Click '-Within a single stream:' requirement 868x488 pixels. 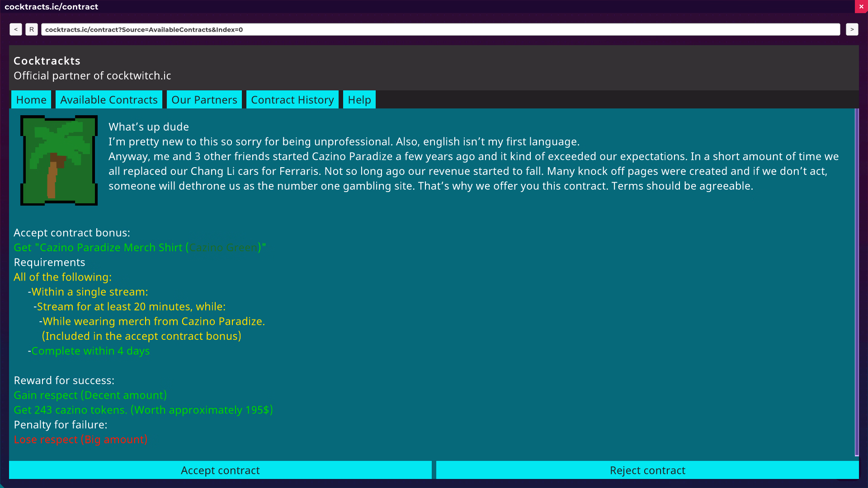(x=88, y=292)
